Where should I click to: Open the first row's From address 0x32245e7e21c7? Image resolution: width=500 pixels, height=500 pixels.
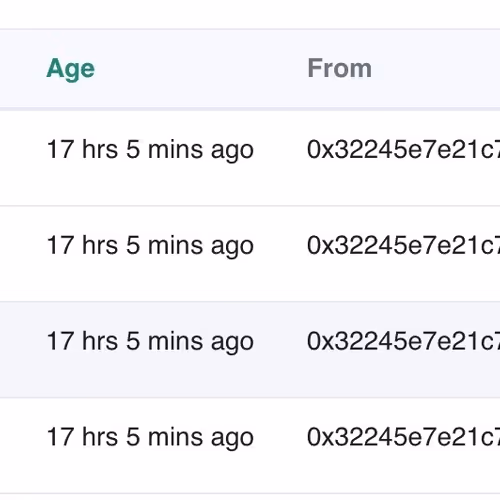(x=403, y=149)
